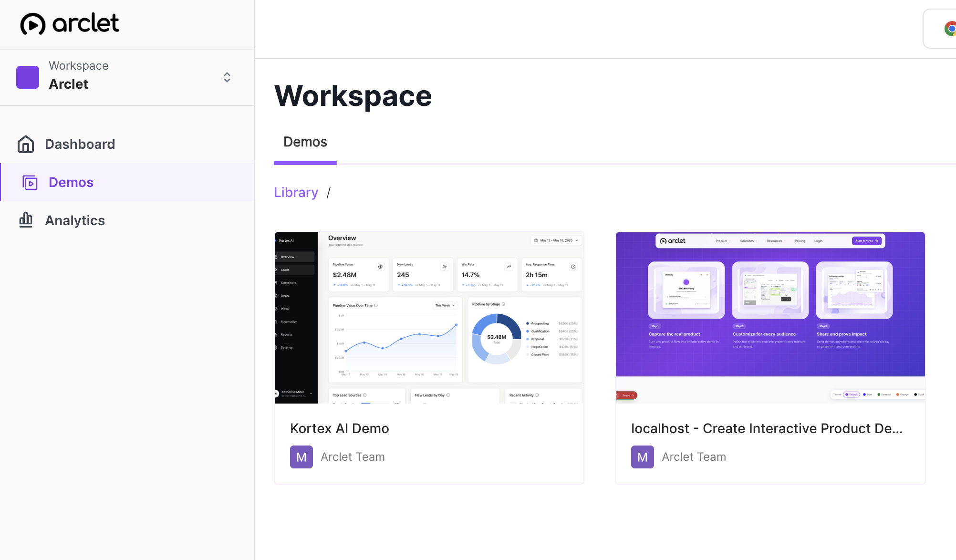Click the Kortex AI Demo title

click(x=340, y=428)
